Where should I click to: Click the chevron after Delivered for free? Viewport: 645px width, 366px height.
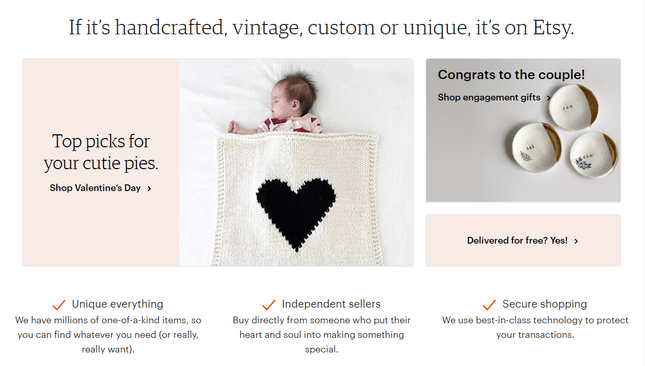tap(576, 241)
